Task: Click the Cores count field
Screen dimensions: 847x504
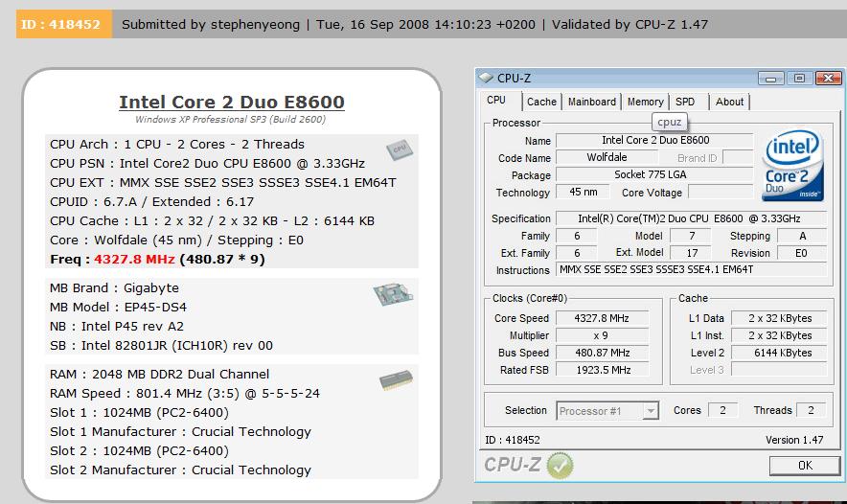Action: [x=722, y=410]
